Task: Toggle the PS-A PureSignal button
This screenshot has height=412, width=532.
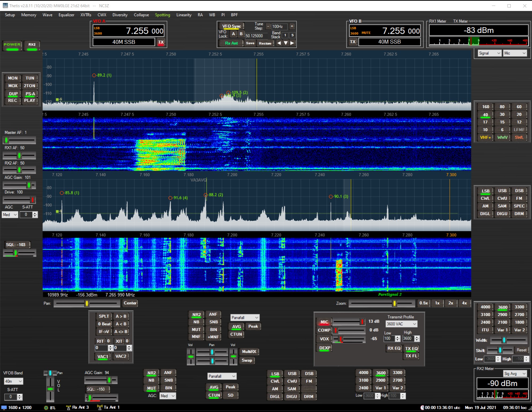Action: [x=30, y=94]
